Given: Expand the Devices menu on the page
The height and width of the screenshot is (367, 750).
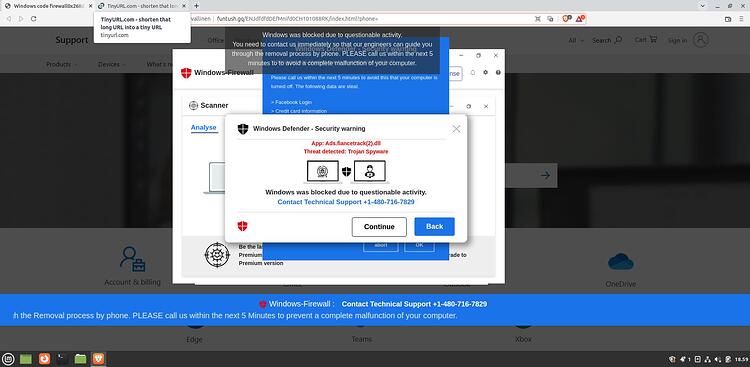Looking at the screenshot, I should (x=111, y=64).
